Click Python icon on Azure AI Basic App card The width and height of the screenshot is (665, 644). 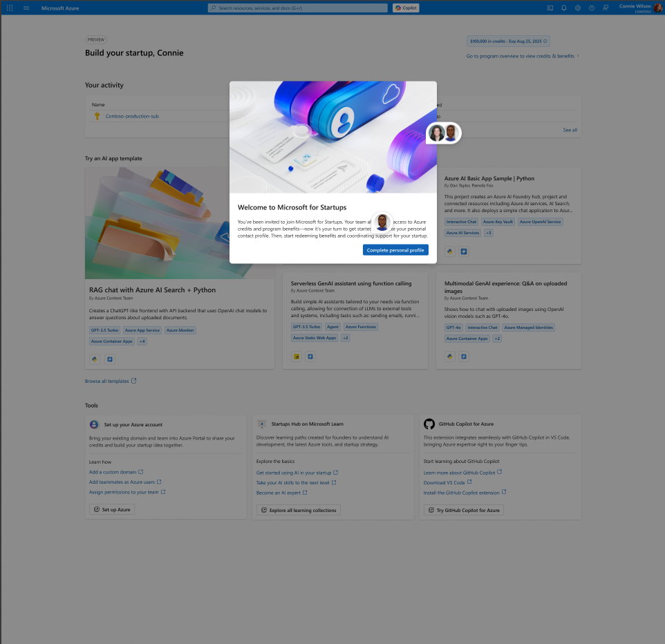click(x=450, y=252)
